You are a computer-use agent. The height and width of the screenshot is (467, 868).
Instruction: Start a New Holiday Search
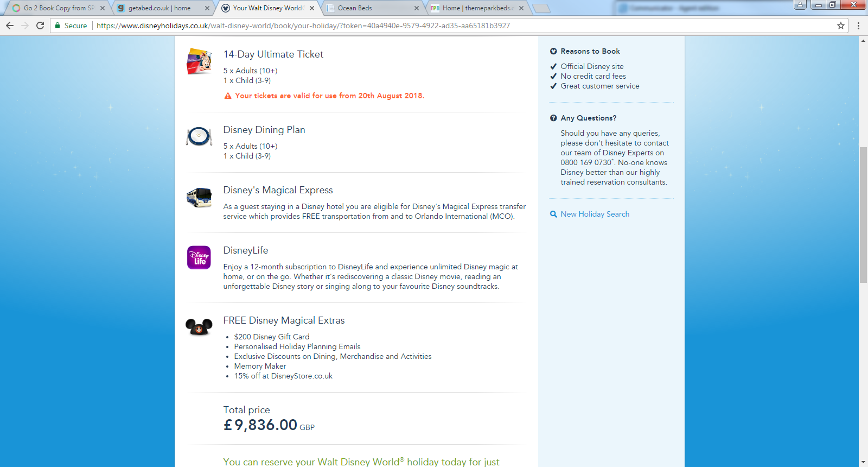click(595, 214)
